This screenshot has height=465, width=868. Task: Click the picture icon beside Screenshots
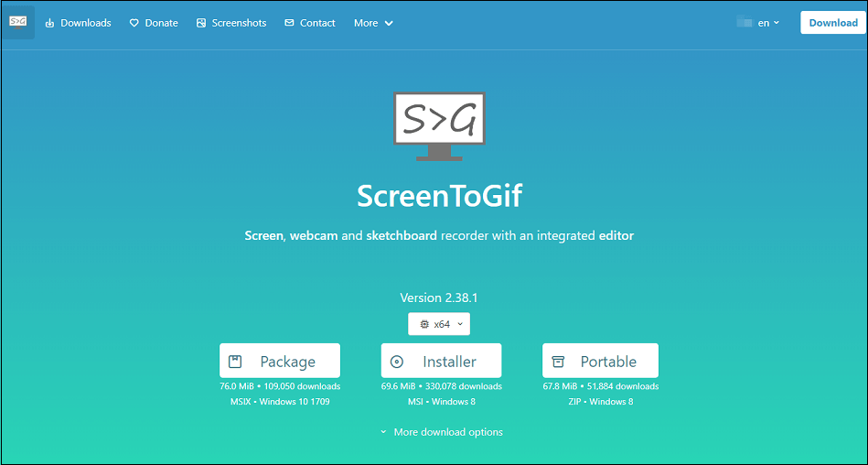pos(201,23)
